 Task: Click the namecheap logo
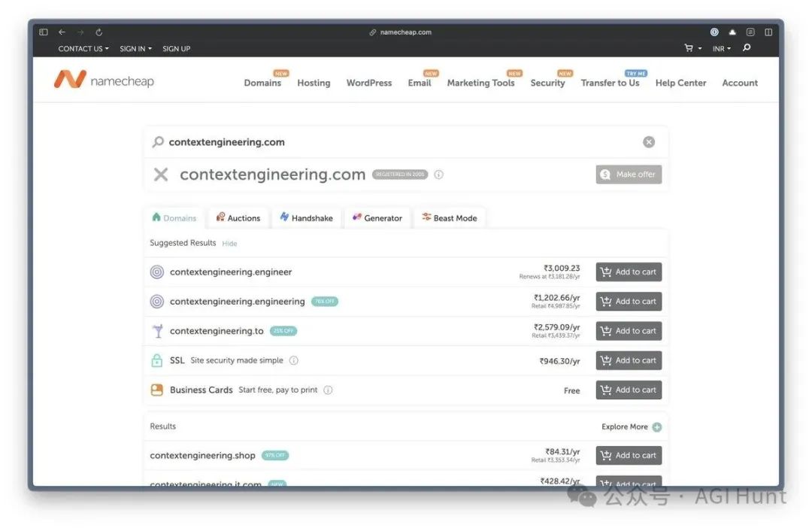point(104,80)
